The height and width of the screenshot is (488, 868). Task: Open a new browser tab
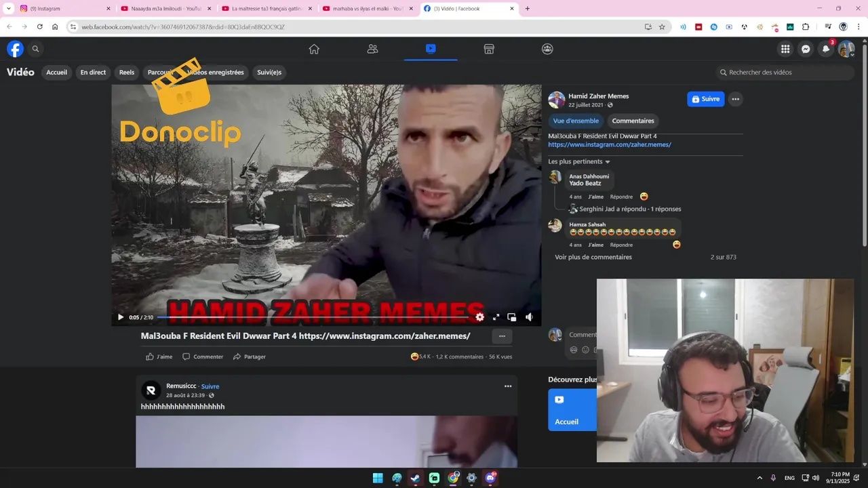tap(528, 8)
